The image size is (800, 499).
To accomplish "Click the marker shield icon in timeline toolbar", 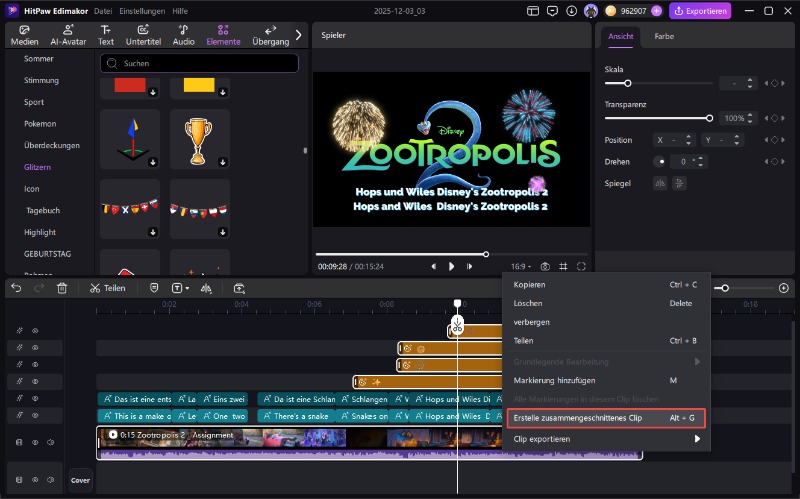I will coord(153,288).
